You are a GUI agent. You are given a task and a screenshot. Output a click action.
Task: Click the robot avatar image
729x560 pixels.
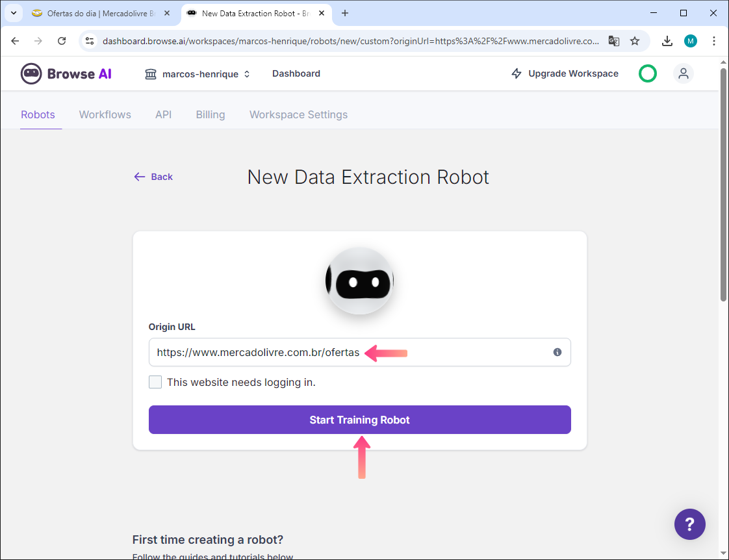(x=359, y=281)
